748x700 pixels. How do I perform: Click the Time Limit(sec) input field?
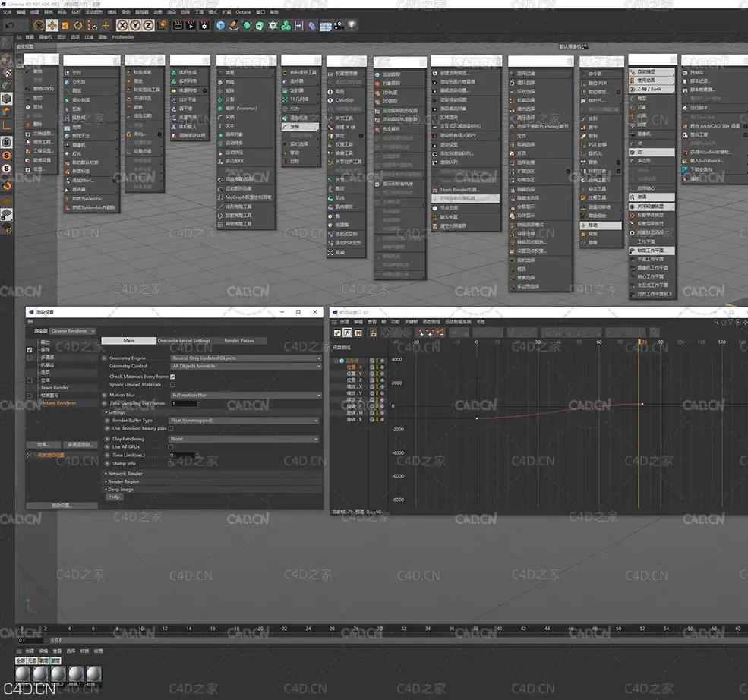click(x=183, y=455)
